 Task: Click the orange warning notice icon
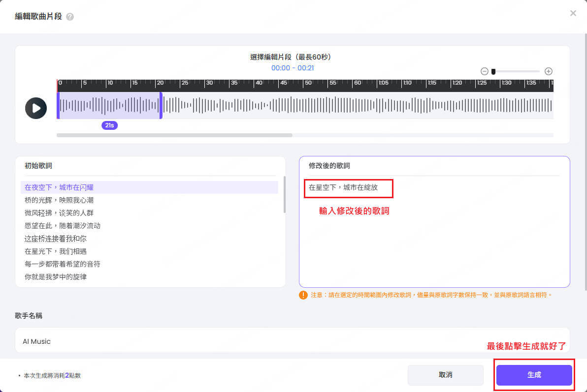pos(303,295)
